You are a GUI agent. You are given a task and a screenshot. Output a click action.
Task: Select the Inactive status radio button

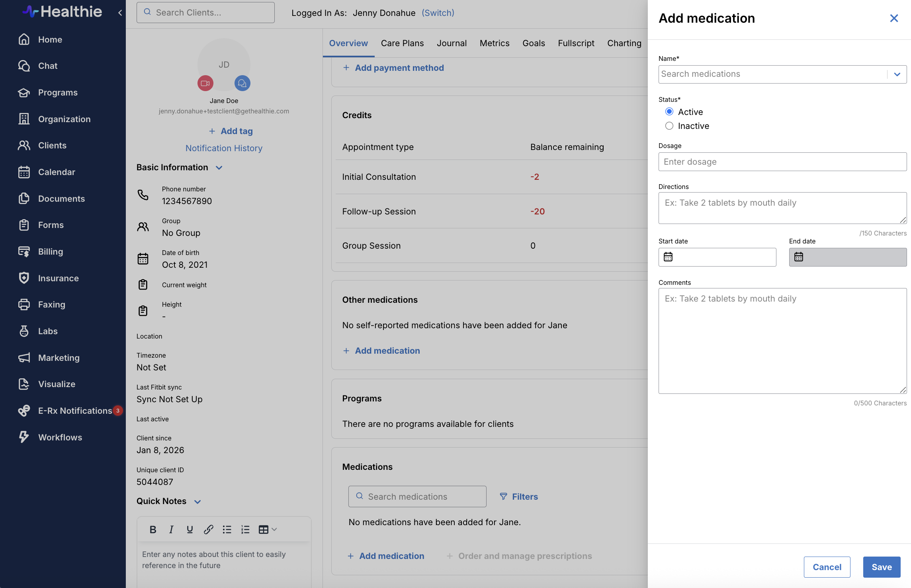(669, 126)
